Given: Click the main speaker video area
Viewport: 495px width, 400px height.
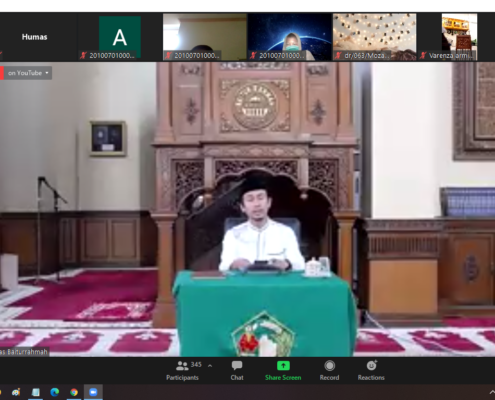Looking at the screenshot, I should 247,209.
